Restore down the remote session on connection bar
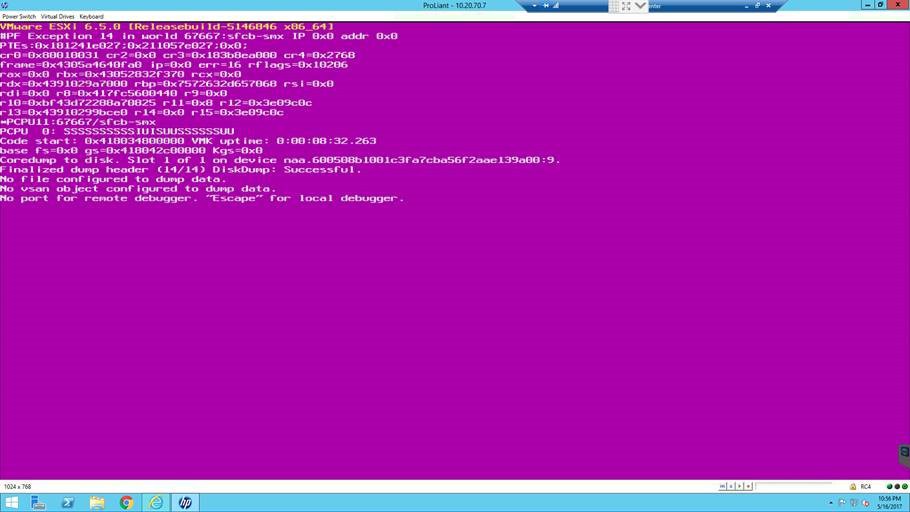 tap(757, 5)
